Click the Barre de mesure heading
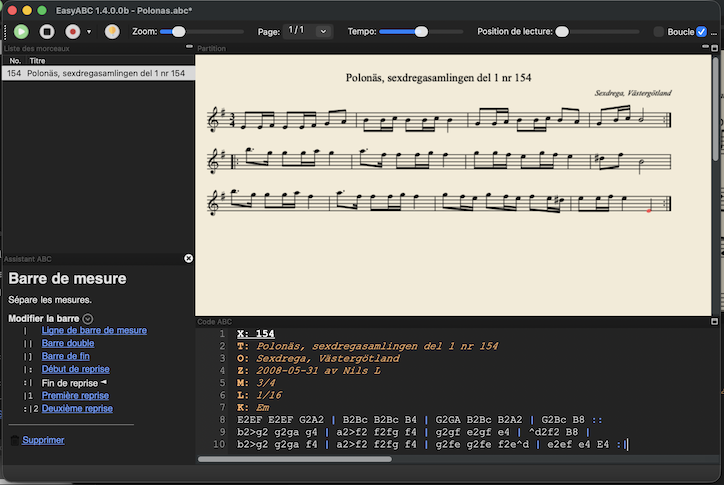This screenshot has width=724, height=485. coord(67,279)
